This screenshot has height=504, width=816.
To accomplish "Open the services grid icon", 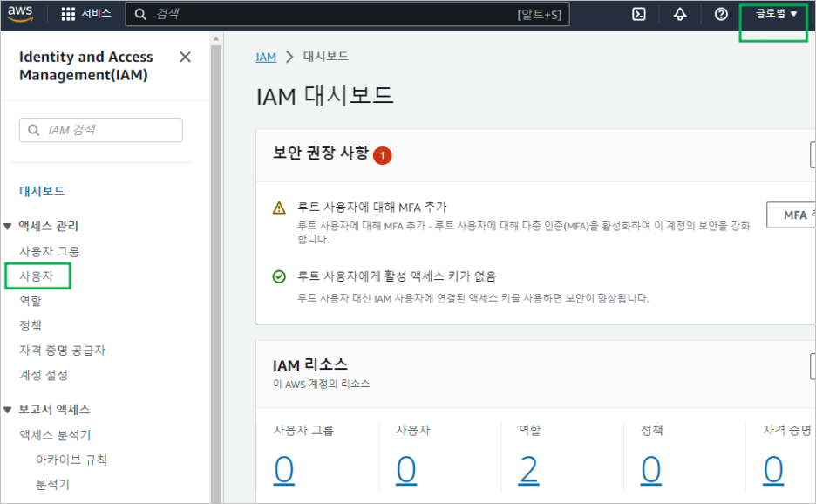I will coord(68,14).
